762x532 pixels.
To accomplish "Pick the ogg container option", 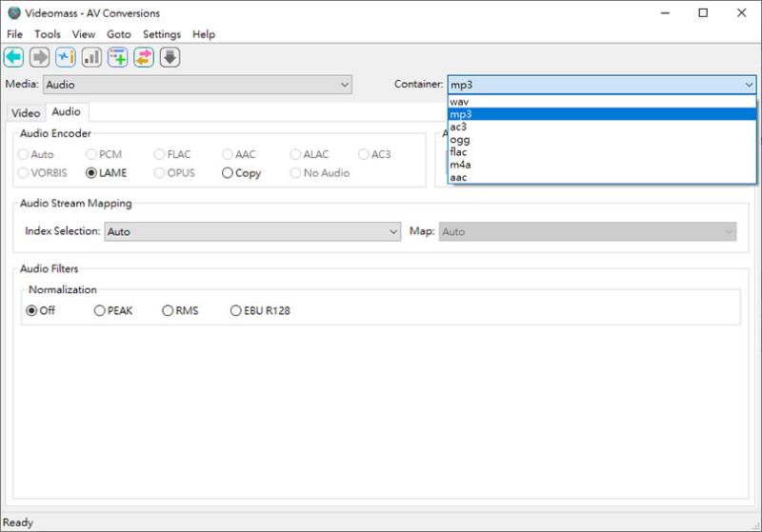I will coord(602,140).
